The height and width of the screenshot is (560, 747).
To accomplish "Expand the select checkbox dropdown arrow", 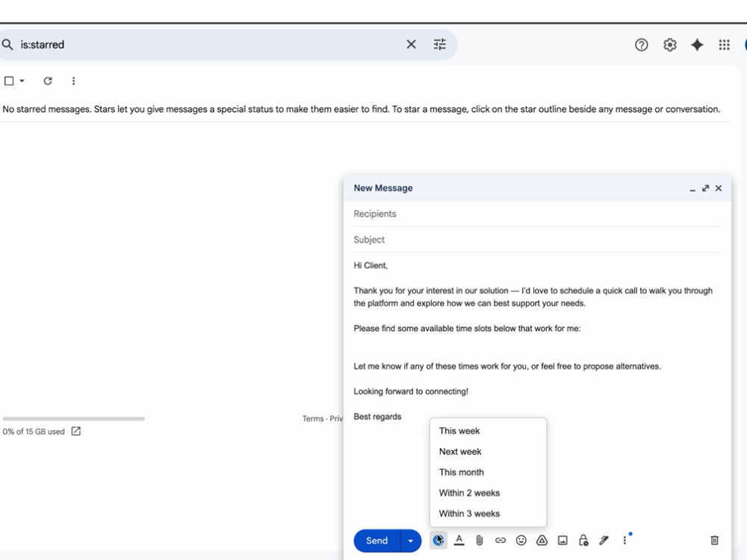I will click(x=22, y=81).
